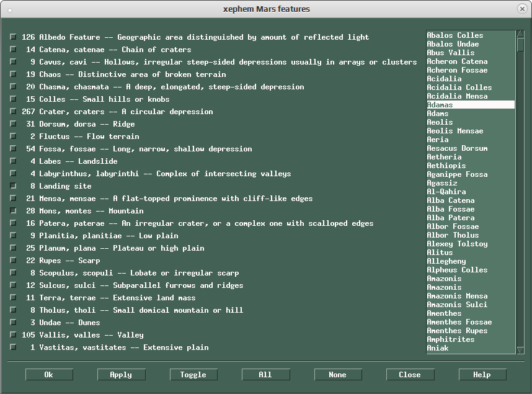Close the xephem Mars features window
The height and width of the screenshot is (394, 532).
522,9
